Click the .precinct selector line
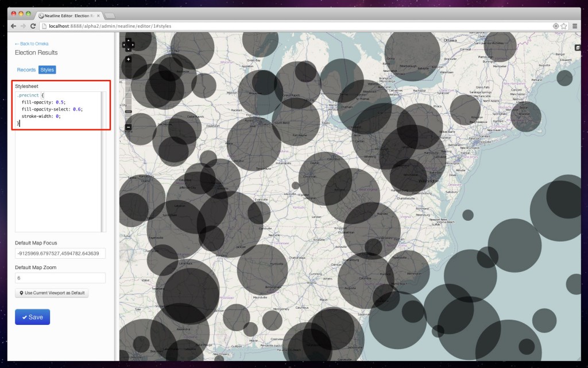This screenshot has height=368, width=588. pyautogui.click(x=30, y=95)
